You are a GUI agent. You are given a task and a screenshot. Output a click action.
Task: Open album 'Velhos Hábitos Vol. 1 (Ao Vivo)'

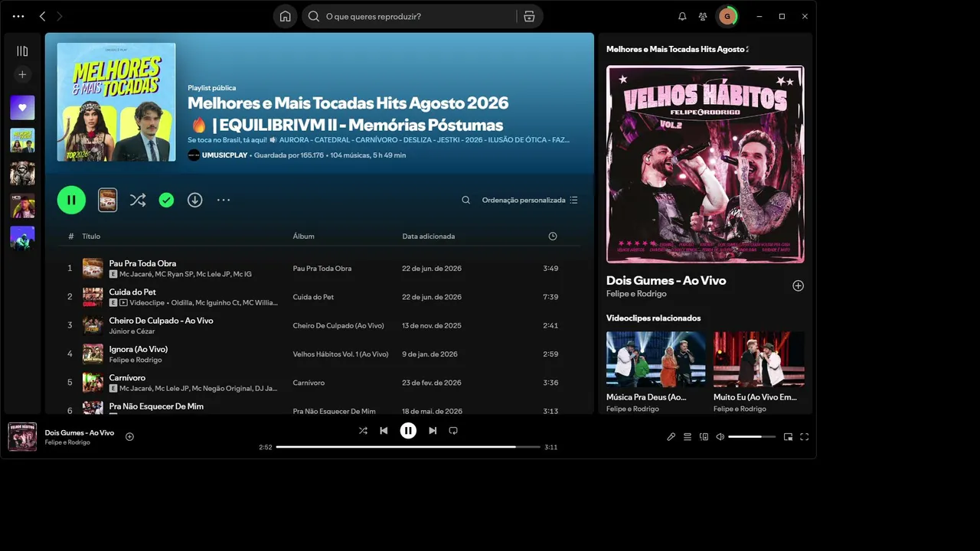pyautogui.click(x=341, y=354)
